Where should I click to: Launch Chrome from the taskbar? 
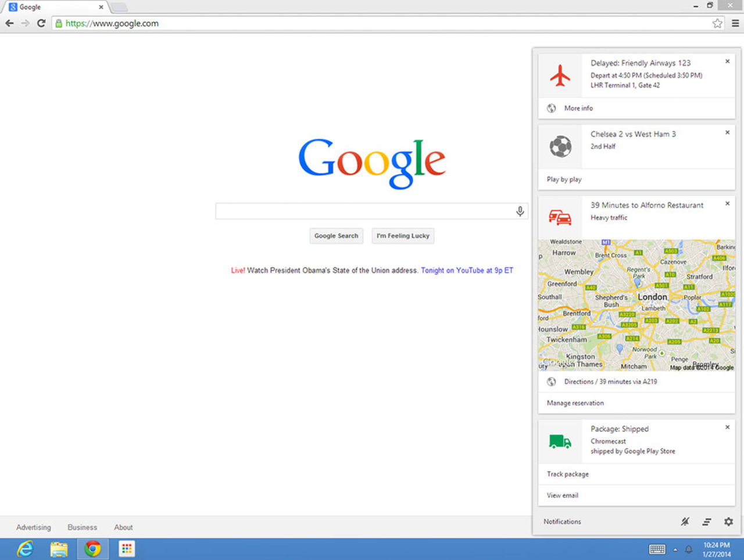92,548
